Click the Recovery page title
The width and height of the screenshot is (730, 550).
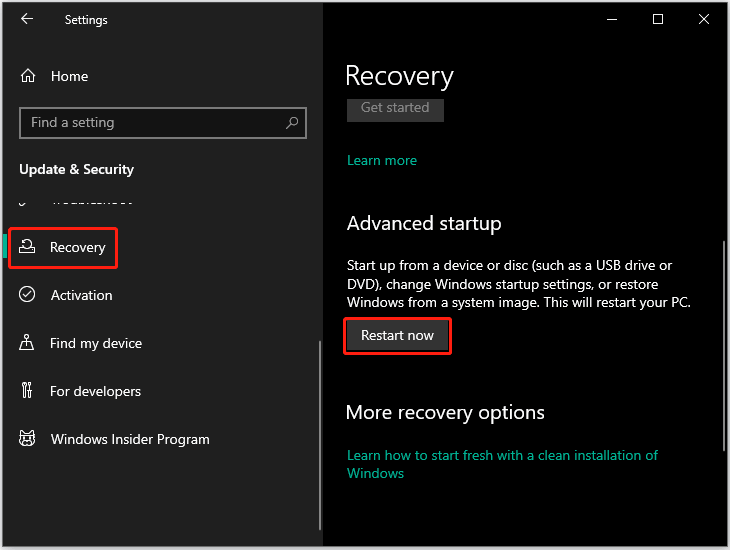(399, 76)
